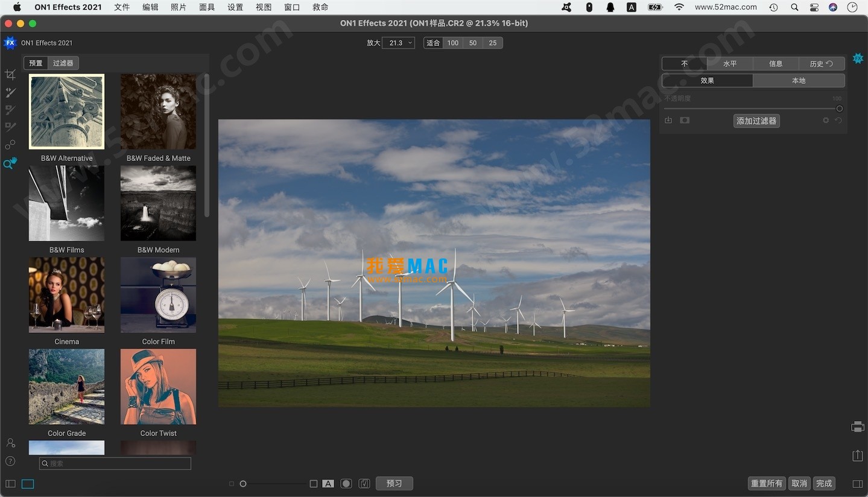Open the help question mark icon

click(x=10, y=461)
